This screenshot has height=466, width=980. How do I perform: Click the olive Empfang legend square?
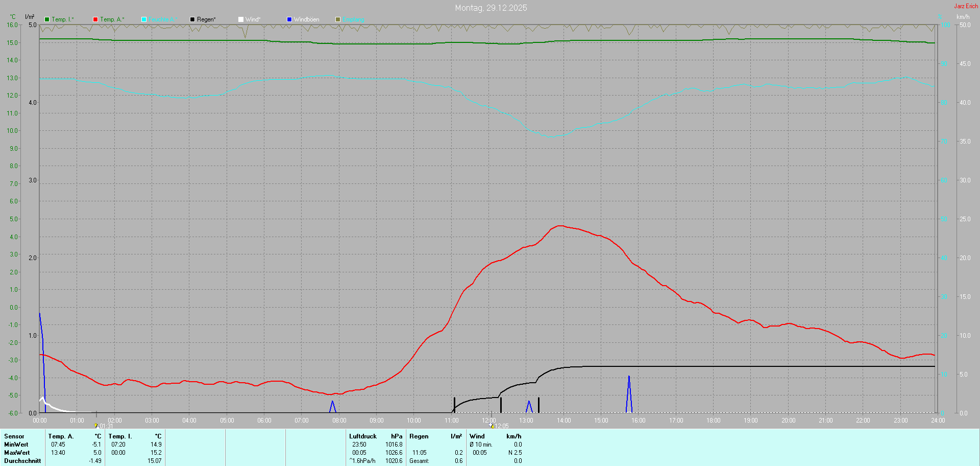[338, 19]
